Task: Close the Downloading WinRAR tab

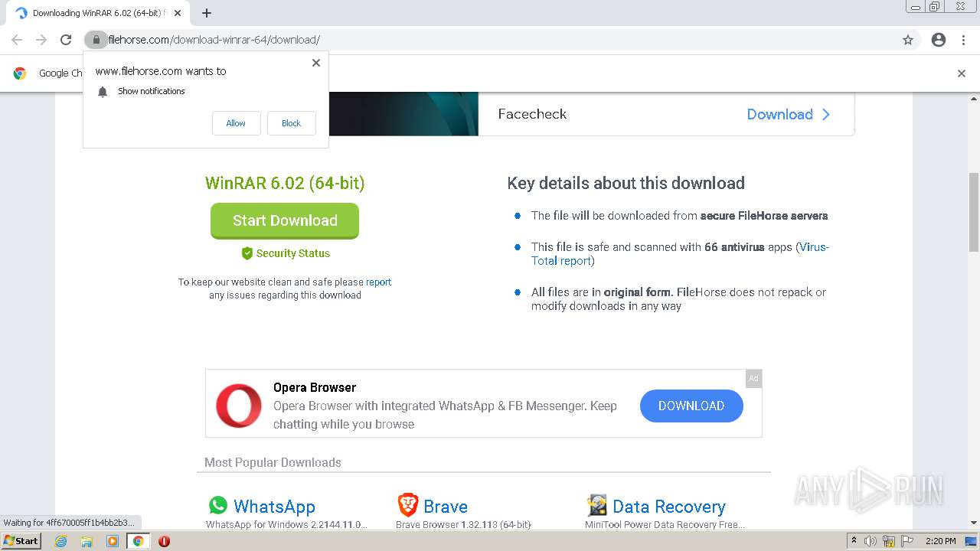Action: coord(178,13)
